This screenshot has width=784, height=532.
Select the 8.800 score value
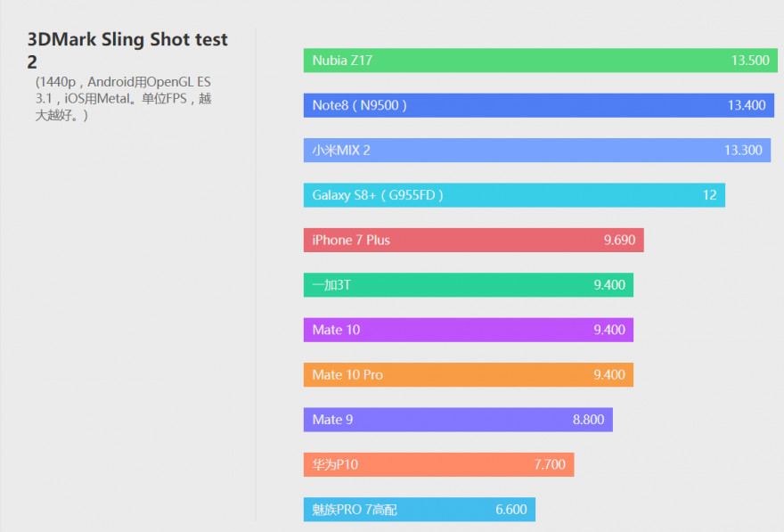click(588, 420)
